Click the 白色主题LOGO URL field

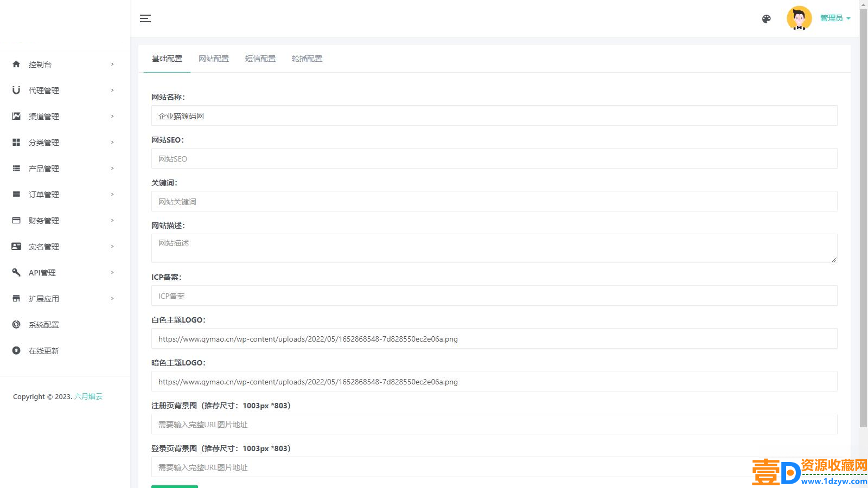coord(494,338)
